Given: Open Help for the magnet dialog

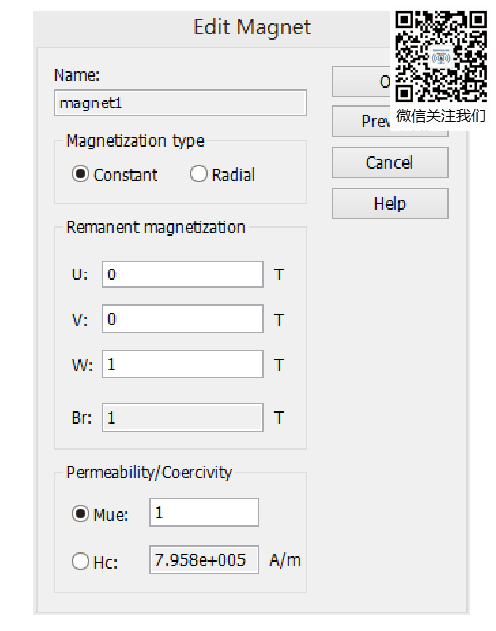Looking at the screenshot, I should click(390, 204).
